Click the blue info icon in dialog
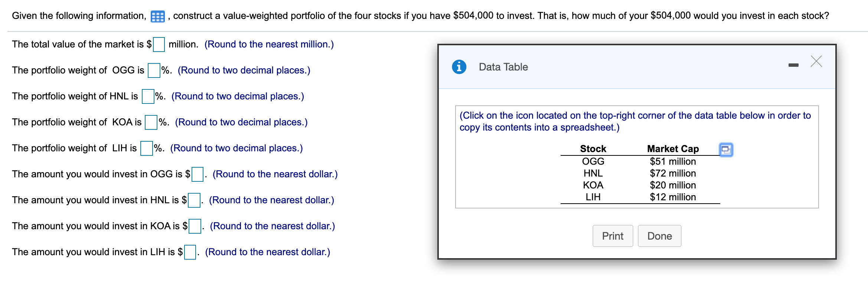 (x=459, y=67)
